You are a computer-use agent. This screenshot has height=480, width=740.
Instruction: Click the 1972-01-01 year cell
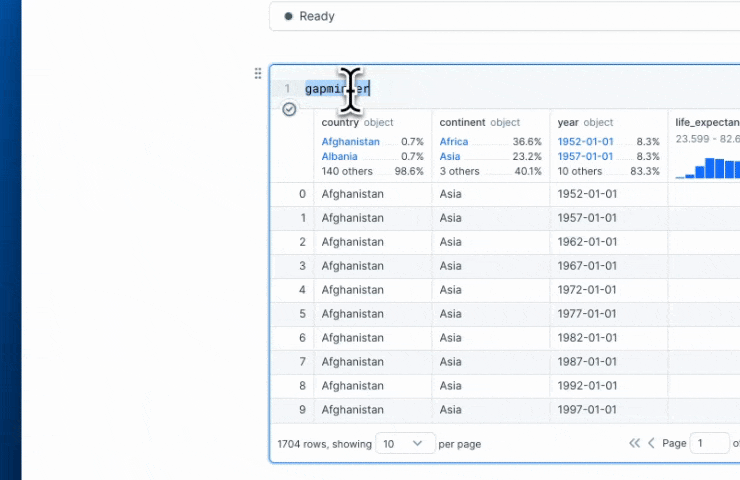coord(587,290)
